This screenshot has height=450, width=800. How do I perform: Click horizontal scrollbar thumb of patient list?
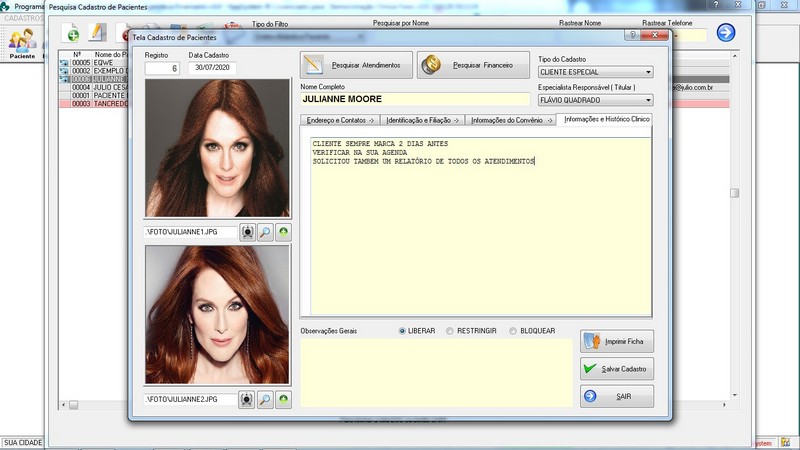(73, 405)
